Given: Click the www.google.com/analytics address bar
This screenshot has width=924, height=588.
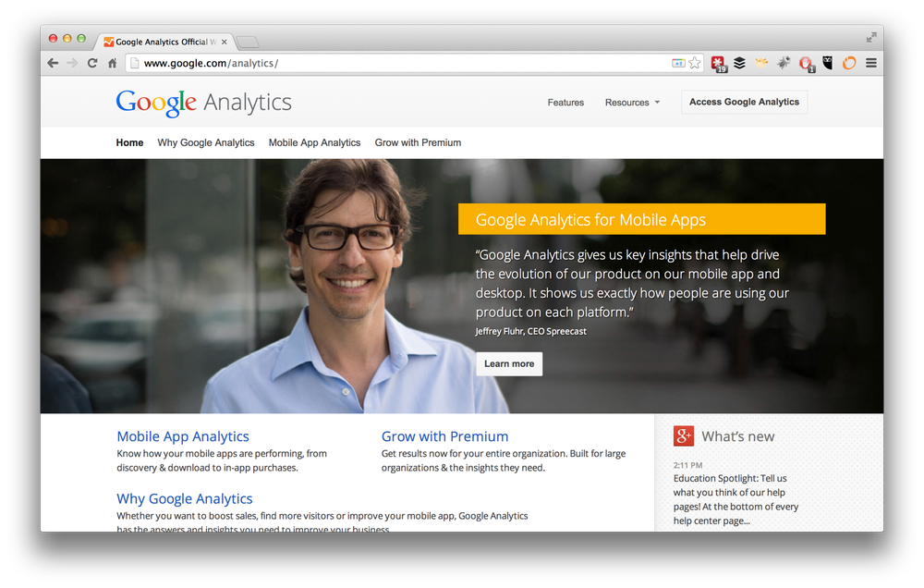Looking at the screenshot, I should (401, 63).
